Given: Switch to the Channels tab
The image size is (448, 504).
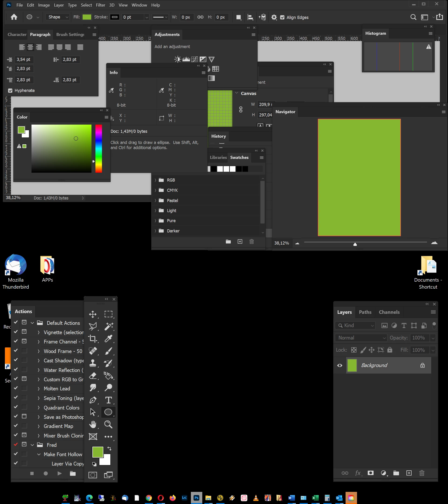Looking at the screenshot, I should [389, 312].
